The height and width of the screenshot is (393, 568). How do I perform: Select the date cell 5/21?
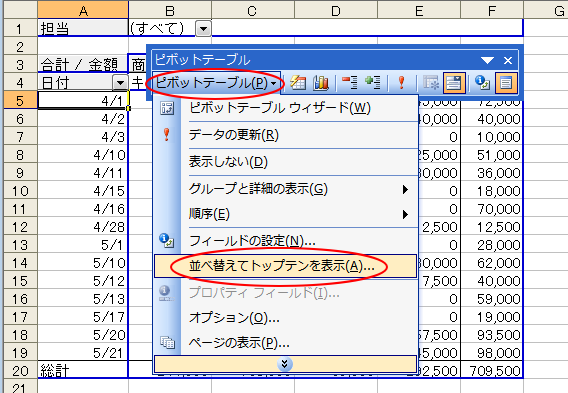83,353
